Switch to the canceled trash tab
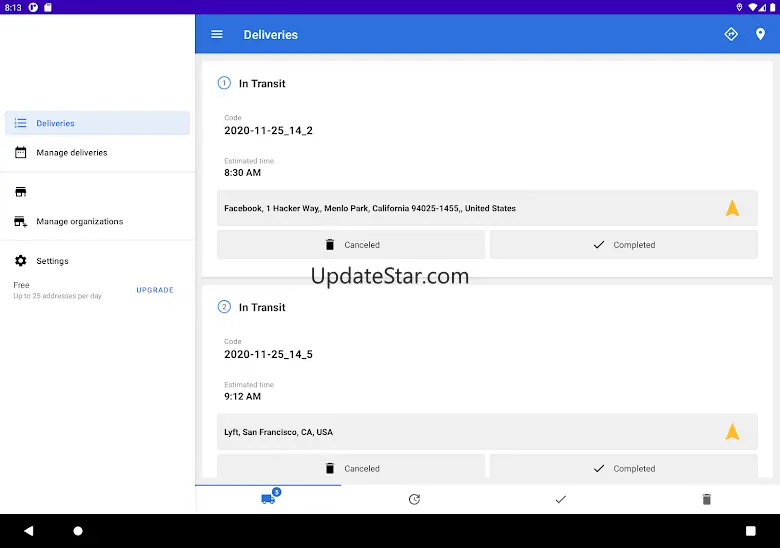Viewport: 780px width, 548px height. tap(706, 499)
